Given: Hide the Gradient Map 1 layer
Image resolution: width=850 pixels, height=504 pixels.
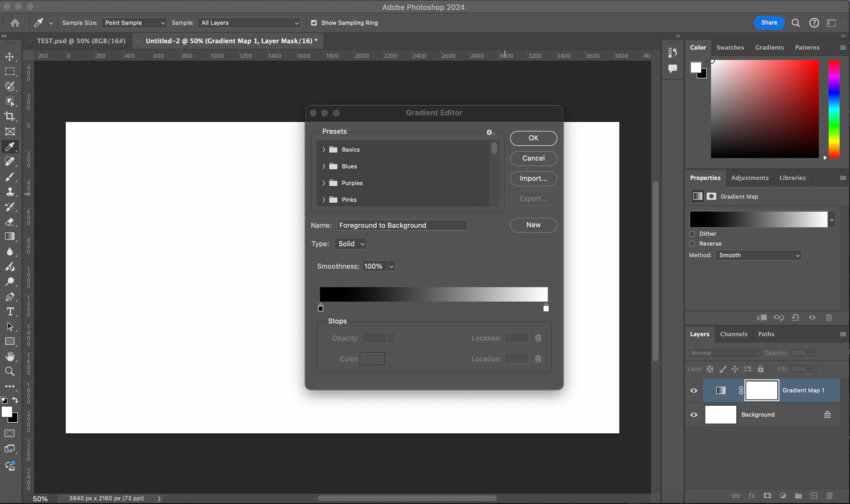Looking at the screenshot, I should tap(694, 391).
